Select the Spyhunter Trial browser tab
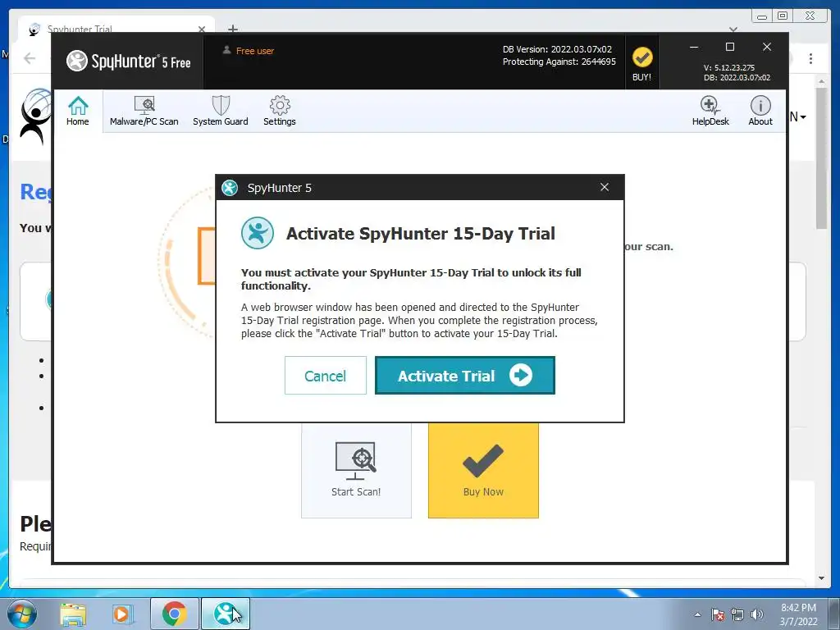This screenshot has width=840, height=630. (116, 29)
